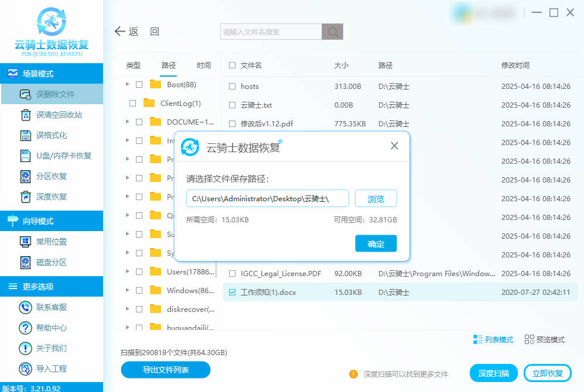
Task: Click the dialog's 云骑士 logo icon
Action: pos(190,147)
